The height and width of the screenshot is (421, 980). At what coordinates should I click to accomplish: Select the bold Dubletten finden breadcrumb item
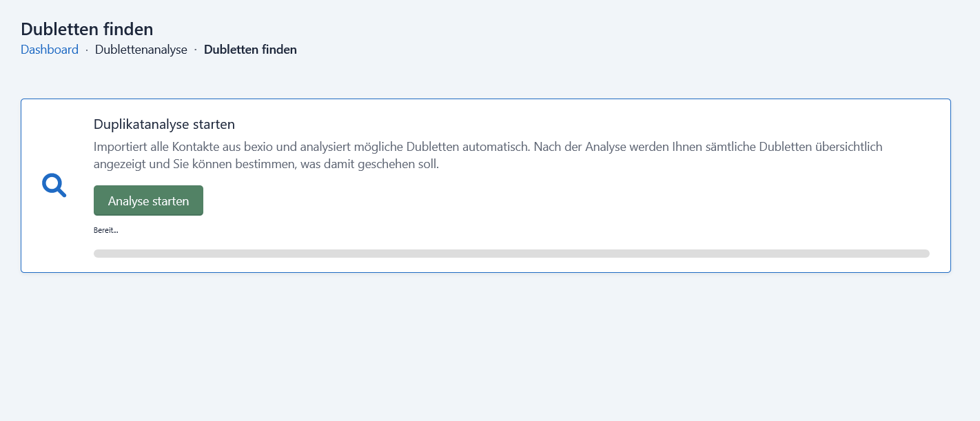[250, 50]
